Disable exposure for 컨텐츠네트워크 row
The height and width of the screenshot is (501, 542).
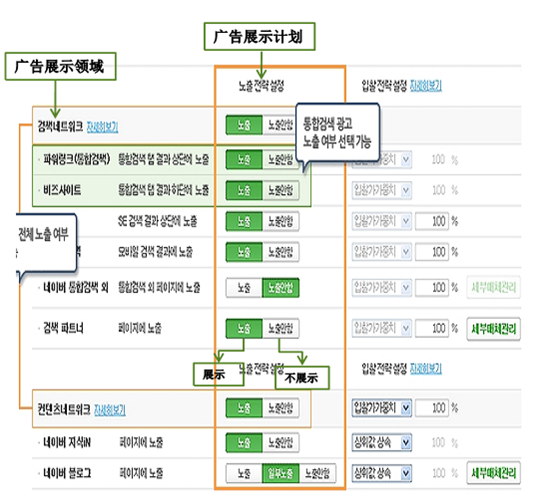coord(281,408)
